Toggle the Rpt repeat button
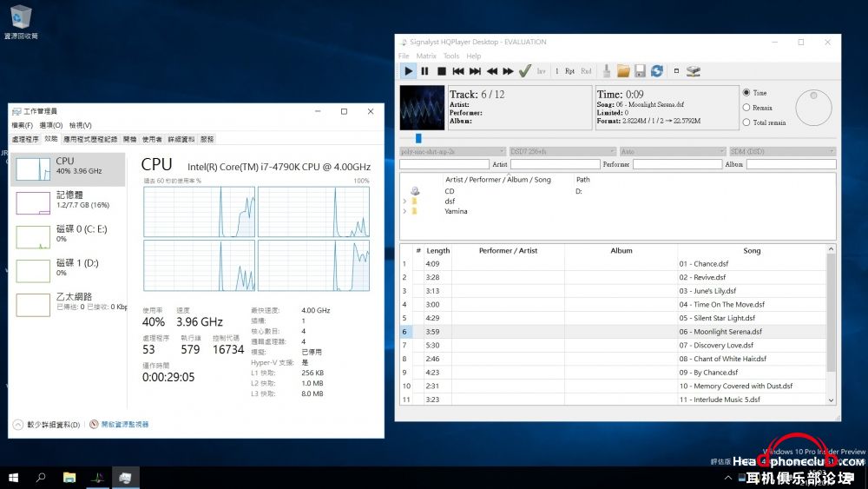This screenshot has height=489, width=868. pyautogui.click(x=569, y=71)
